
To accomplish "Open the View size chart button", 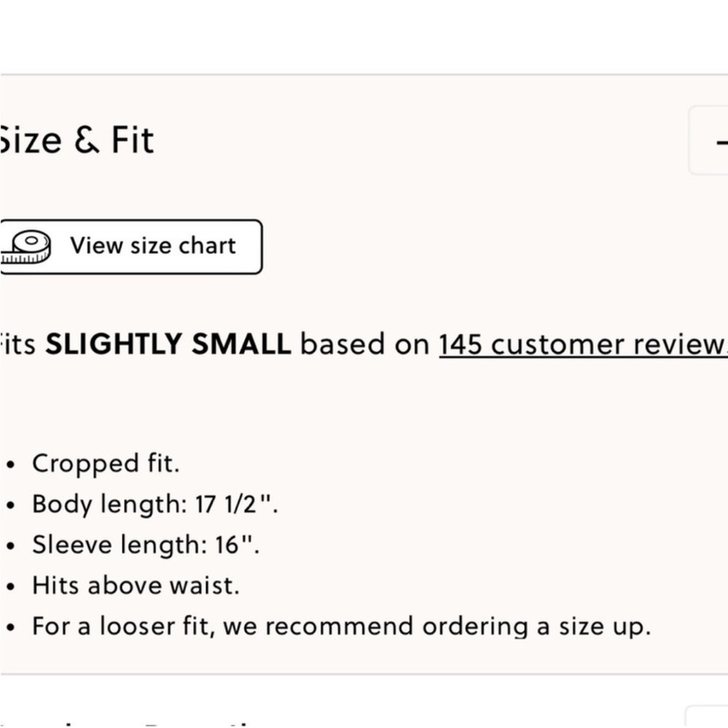I will point(131,247).
